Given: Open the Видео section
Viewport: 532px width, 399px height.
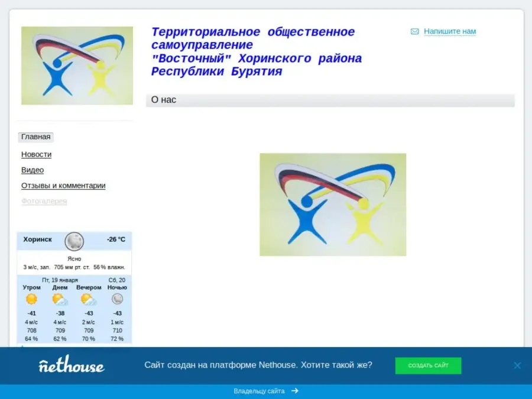Looking at the screenshot, I should point(33,170).
